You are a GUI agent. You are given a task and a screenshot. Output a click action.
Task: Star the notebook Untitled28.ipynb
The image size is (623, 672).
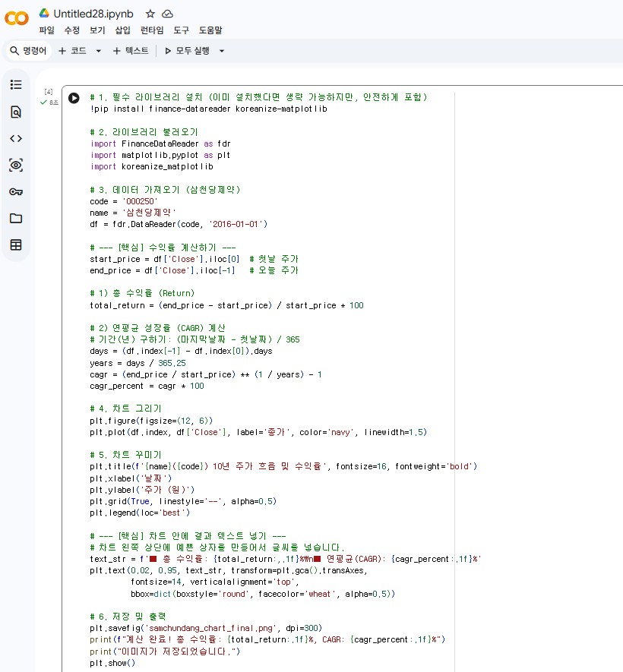(x=150, y=14)
